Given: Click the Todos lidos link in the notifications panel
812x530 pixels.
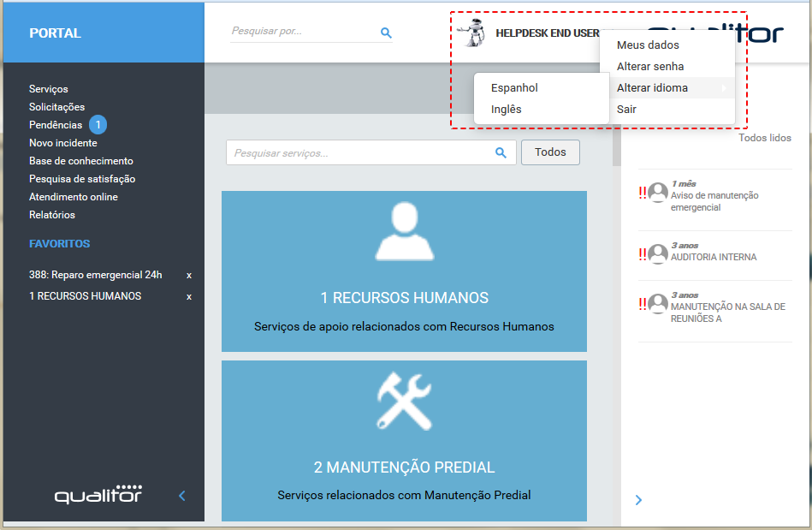Looking at the screenshot, I should pyautogui.click(x=764, y=137).
